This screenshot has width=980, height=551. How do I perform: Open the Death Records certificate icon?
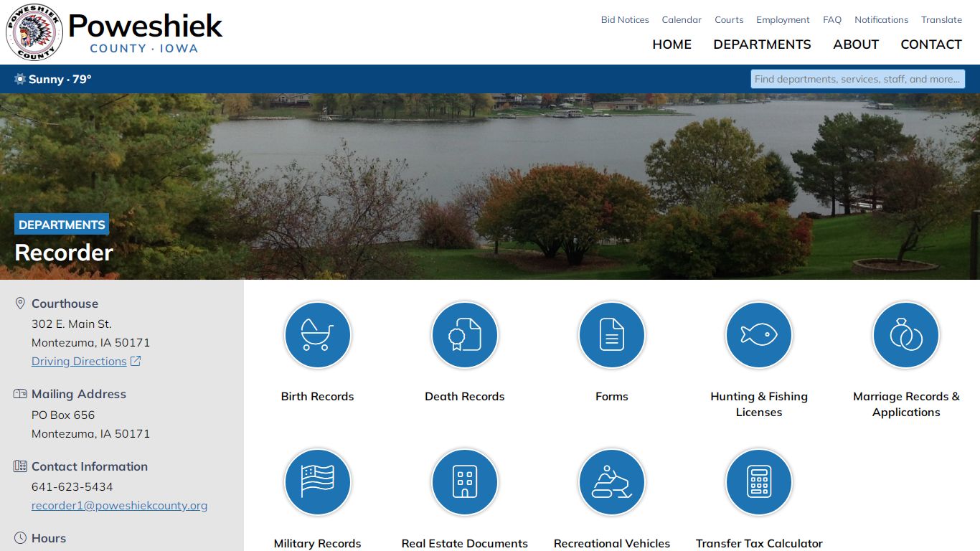click(464, 335)
